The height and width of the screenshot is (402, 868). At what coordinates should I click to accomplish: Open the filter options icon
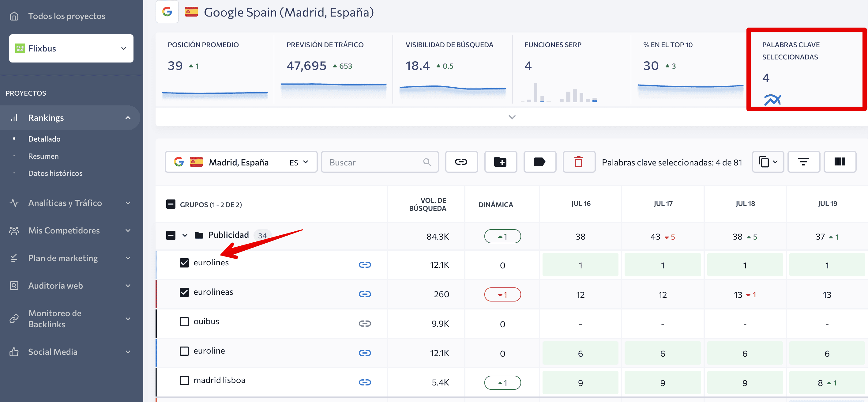803,162
